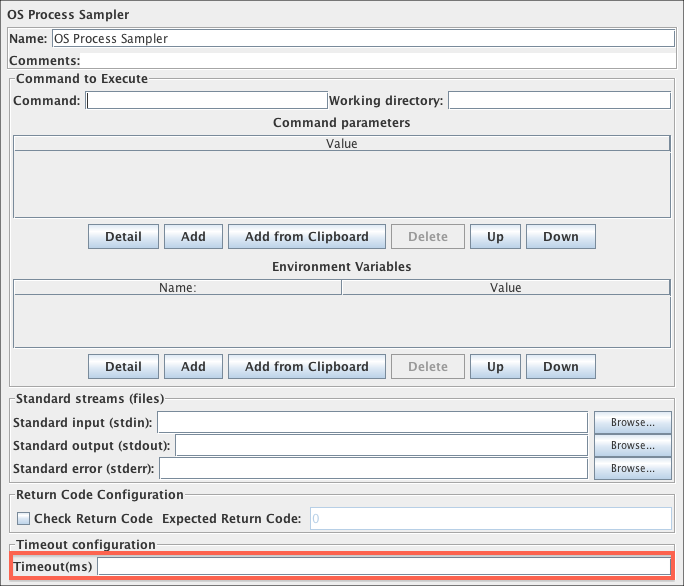Click the Working directory field
This screenshot has width=684, height=586.
tap(559, 100)
